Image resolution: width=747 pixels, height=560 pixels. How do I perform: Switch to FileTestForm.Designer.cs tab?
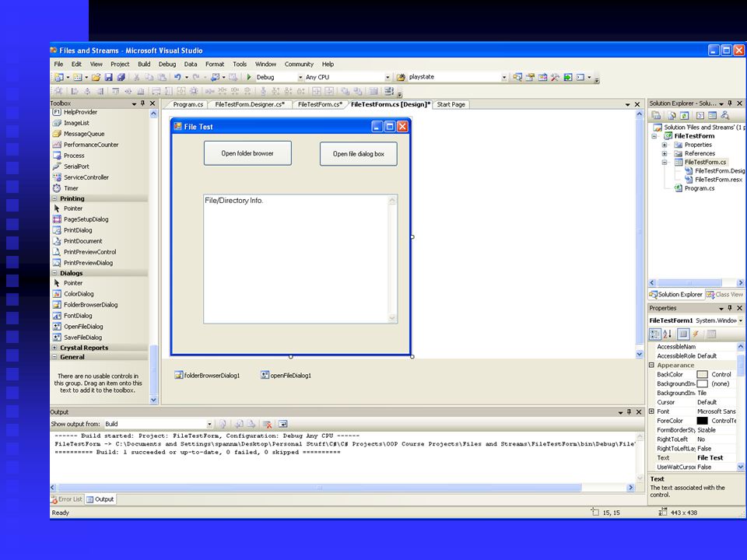[x=250, y=104]
